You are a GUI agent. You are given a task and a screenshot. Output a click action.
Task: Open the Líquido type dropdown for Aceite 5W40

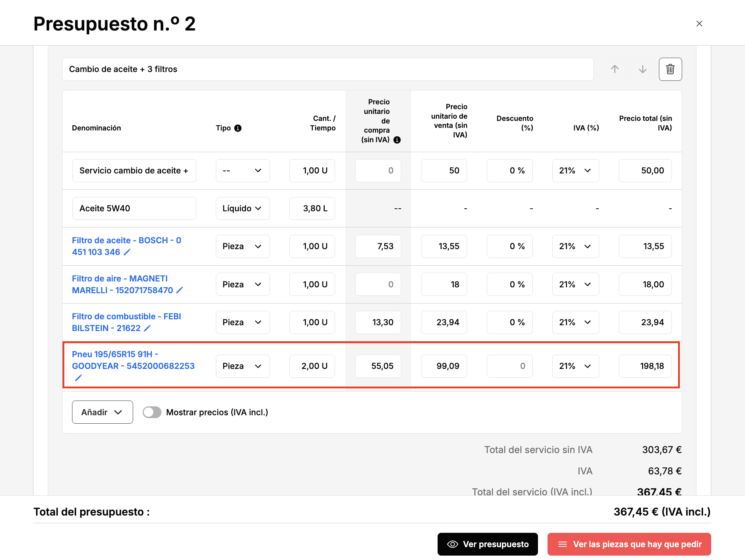point(243,208)
